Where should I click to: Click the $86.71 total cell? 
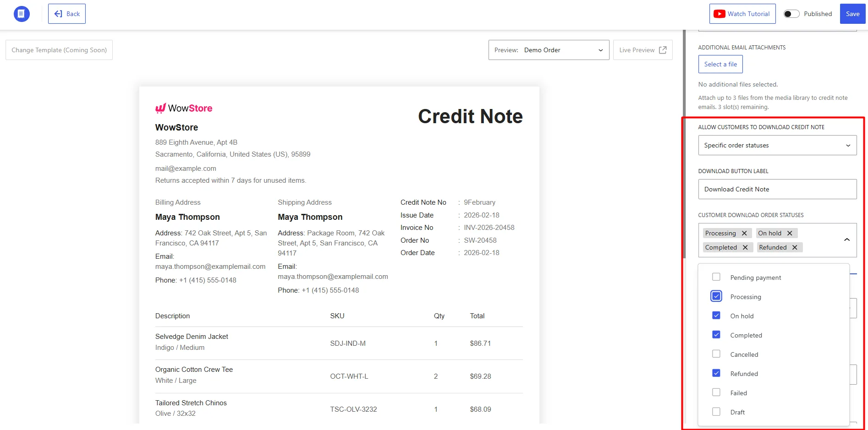pos(480,343)
